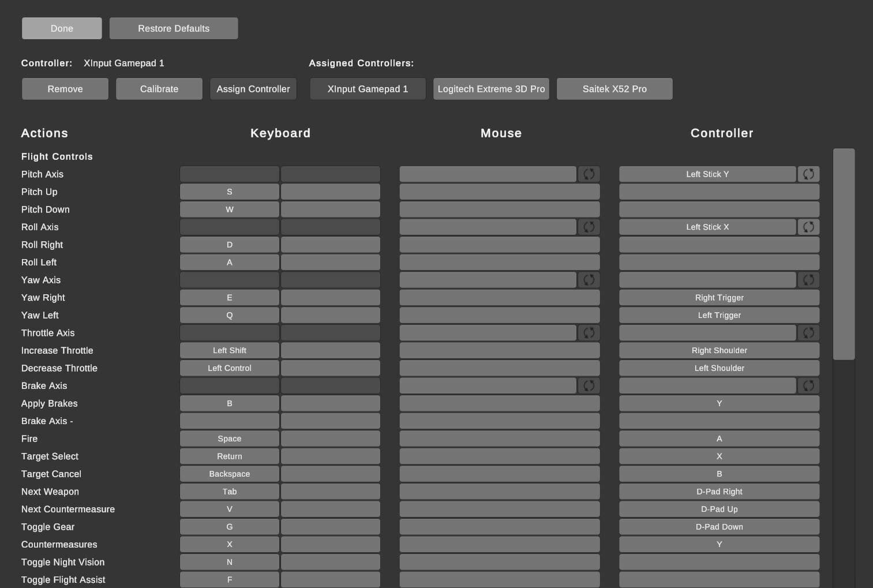Rebind the Fire keyboard key Space
873x588 pixels.
pos(230,439)
